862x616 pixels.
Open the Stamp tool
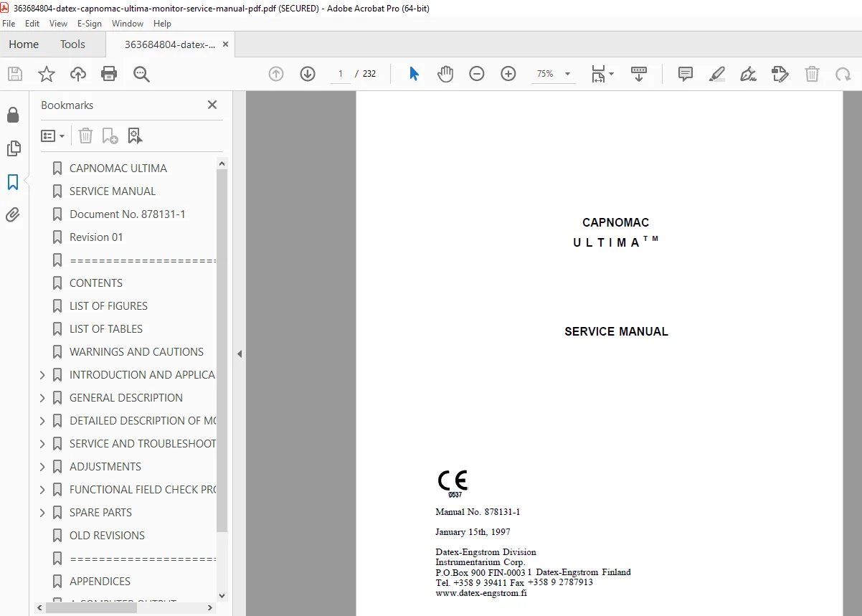coord(780,74)
